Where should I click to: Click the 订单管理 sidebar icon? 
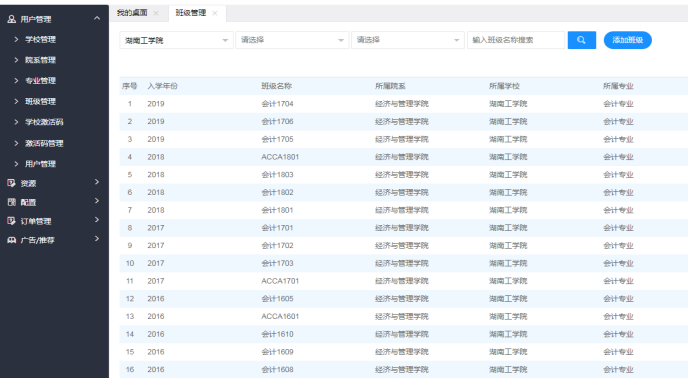[x=11, y=221]
